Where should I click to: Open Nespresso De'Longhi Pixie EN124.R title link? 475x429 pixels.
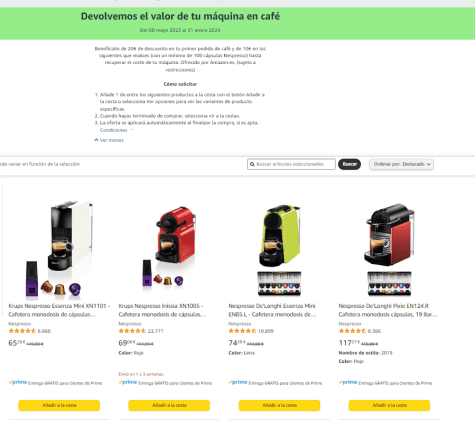388,310
